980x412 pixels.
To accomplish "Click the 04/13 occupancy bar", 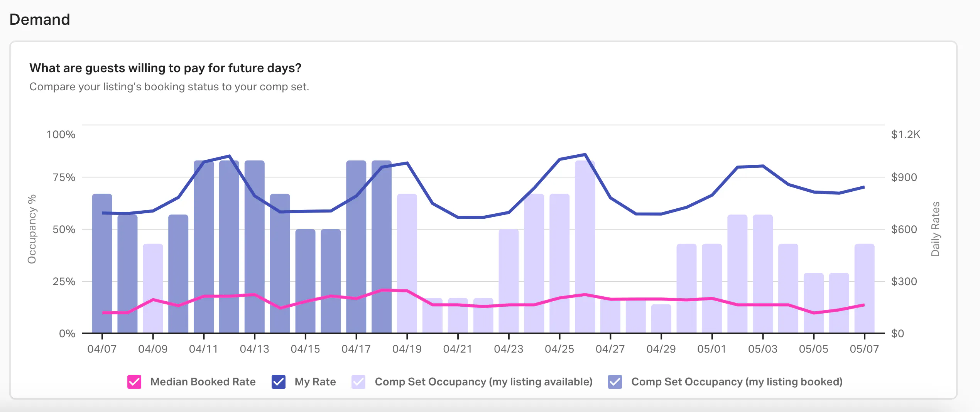I will (x=255, y=247).
